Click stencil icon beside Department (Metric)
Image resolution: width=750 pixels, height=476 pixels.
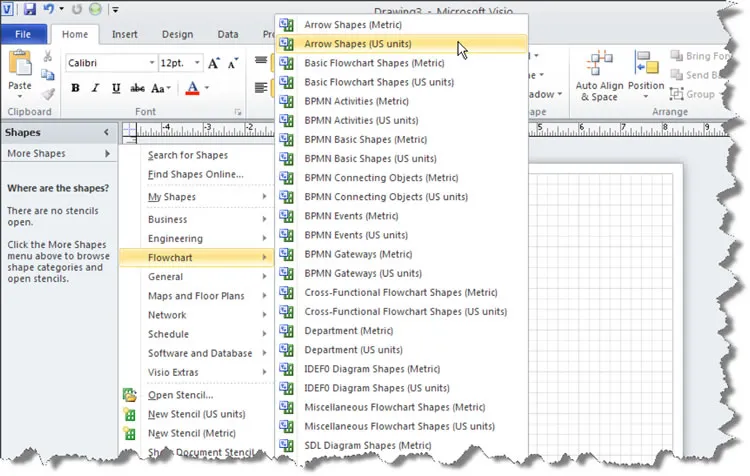tap(287, 331)
